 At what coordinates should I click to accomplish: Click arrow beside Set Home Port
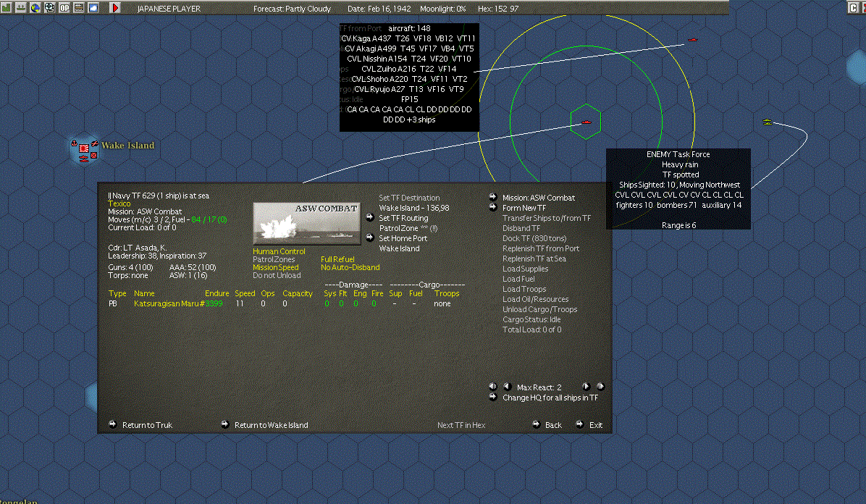[x=369, y=238]
